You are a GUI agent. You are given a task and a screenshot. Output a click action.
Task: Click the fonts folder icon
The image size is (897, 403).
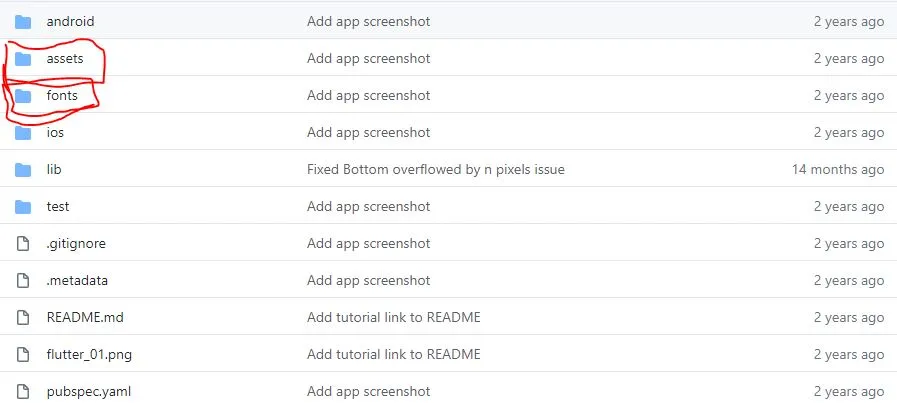pyautogui.click(x=24, y=95)
